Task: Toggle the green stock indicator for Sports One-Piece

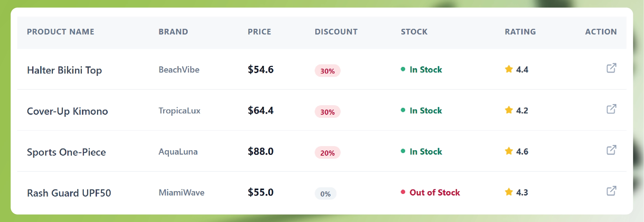Action: [403, 151]
